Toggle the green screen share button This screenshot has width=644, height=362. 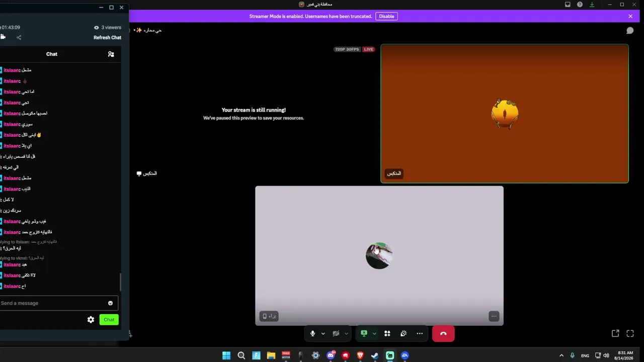coord(364,333)
